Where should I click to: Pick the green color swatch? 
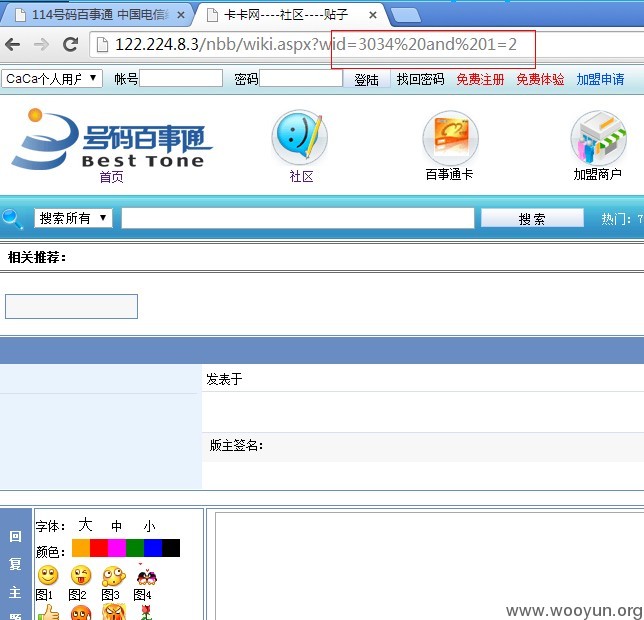135,548
